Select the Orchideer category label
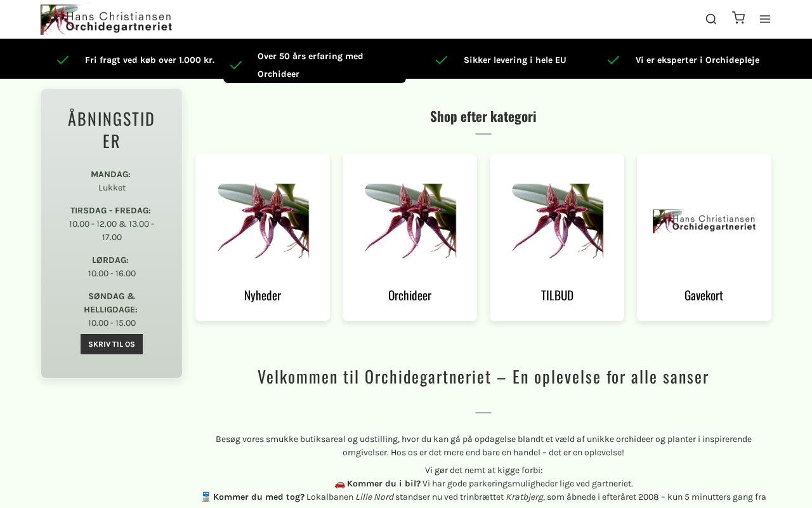This screenshot has height=508, width=812. coord(410,295)
